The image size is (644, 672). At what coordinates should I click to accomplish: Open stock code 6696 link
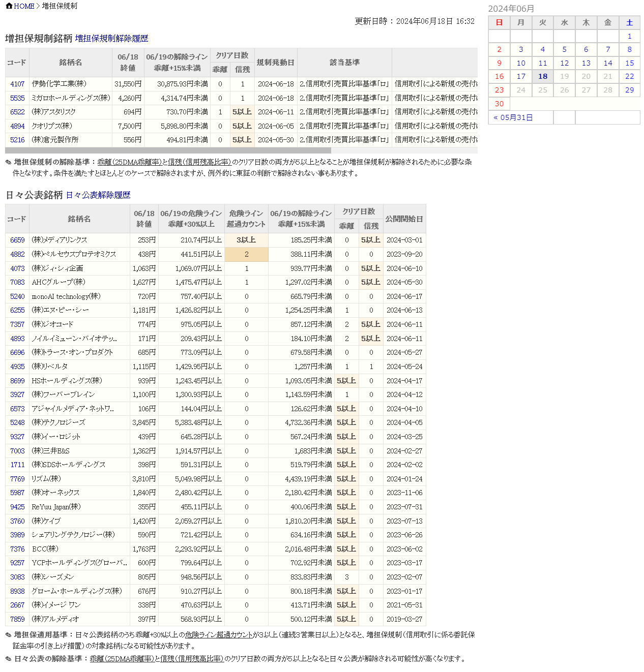17,352
